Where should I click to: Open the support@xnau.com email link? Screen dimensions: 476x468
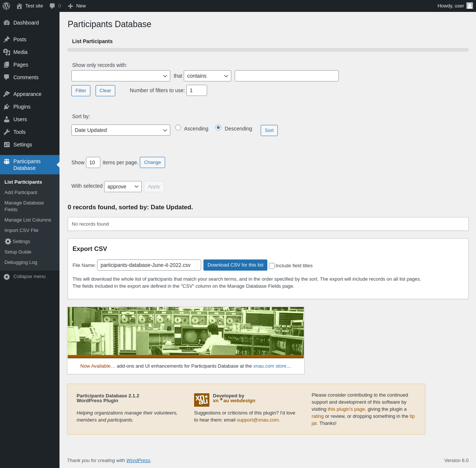click(x=258, y=420)
